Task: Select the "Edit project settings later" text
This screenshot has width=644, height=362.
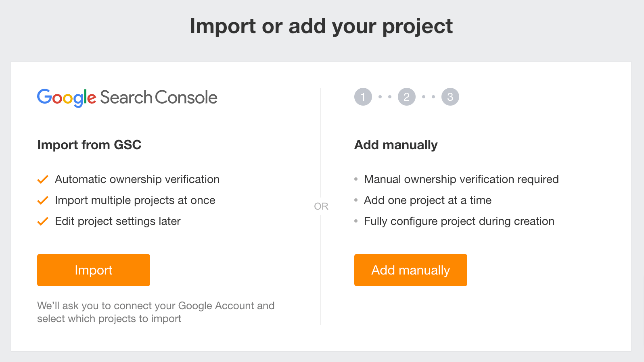Action: click(117, 221)
